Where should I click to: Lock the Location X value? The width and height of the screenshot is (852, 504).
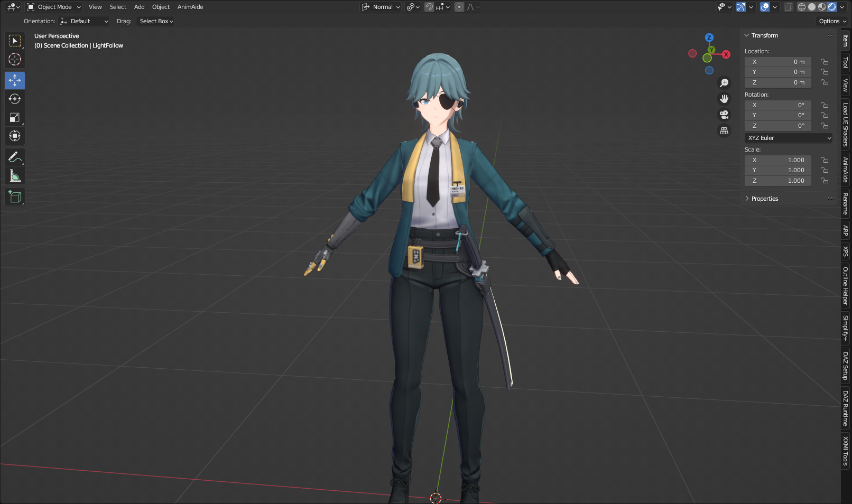(825, 62)
